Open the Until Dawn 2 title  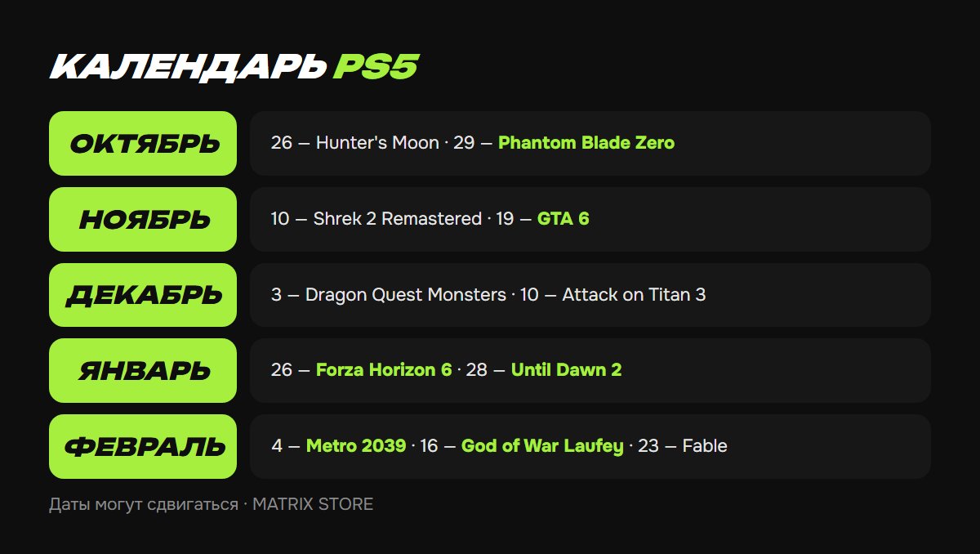(x=566, y=370)
